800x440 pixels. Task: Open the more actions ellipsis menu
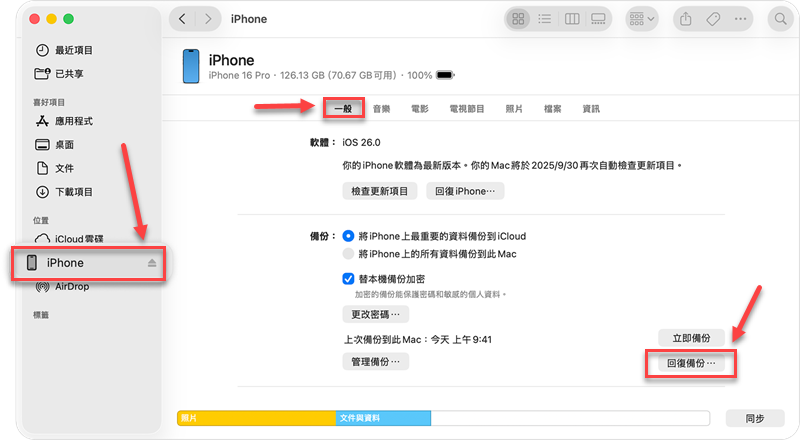click(740, 19)
